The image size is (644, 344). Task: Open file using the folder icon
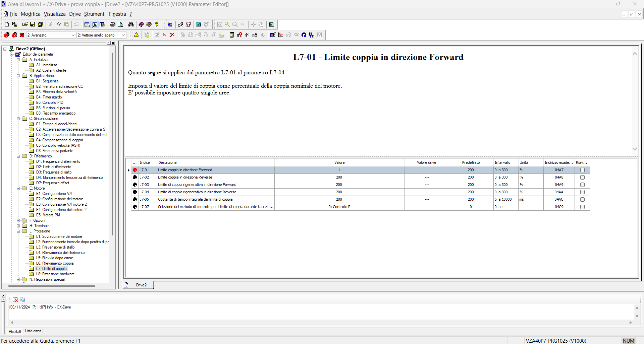tap(25, 24)
